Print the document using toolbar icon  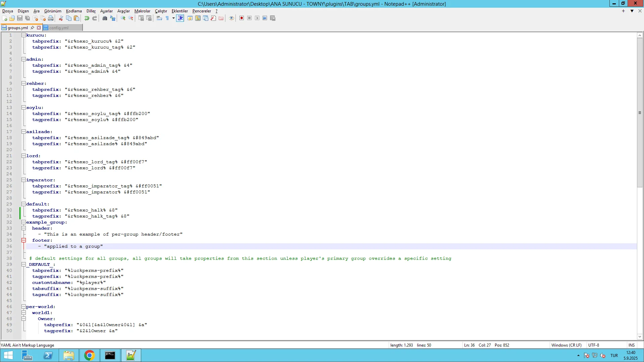(x=51, y=18)
